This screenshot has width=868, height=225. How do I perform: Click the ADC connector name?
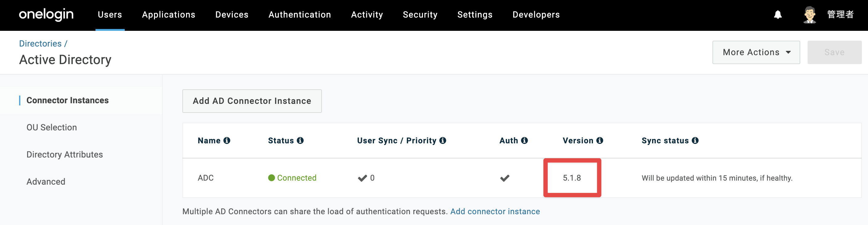[x=205, y=178]
